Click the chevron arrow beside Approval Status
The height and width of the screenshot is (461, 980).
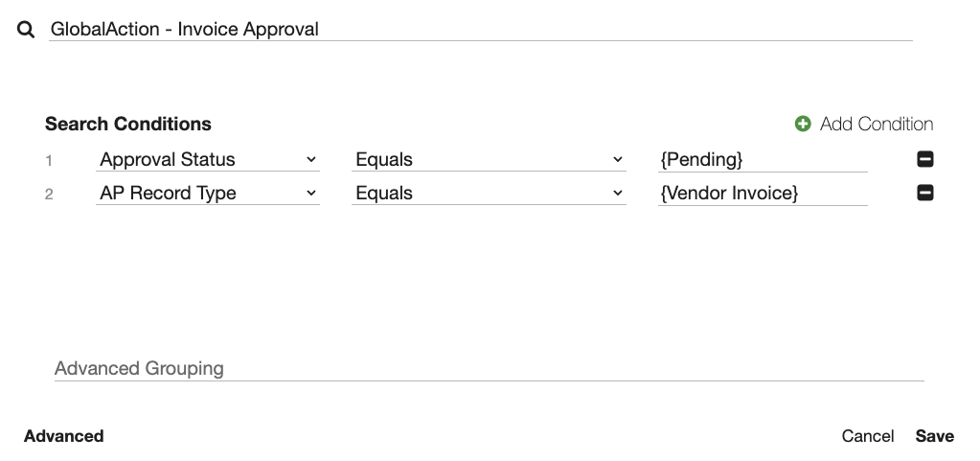click(x=310, y=159)
